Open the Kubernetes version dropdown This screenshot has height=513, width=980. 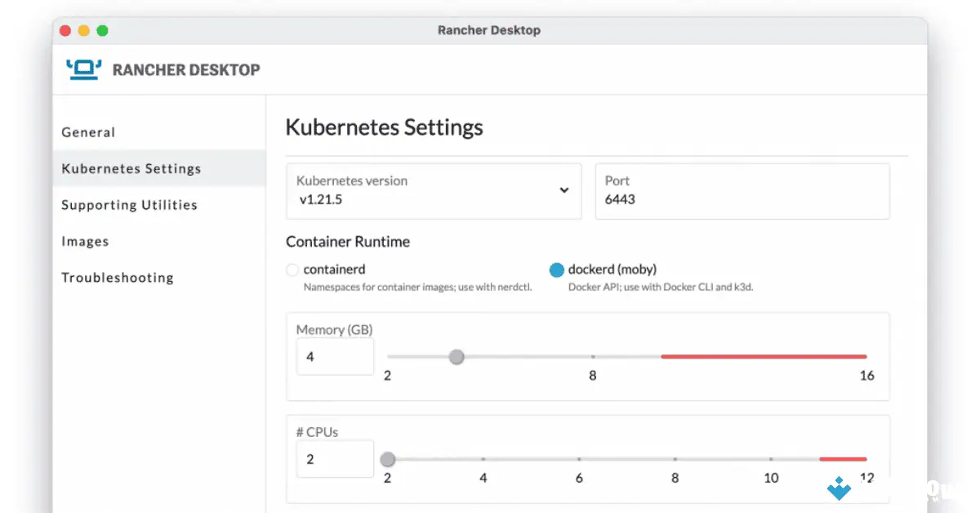coord(563,190)
